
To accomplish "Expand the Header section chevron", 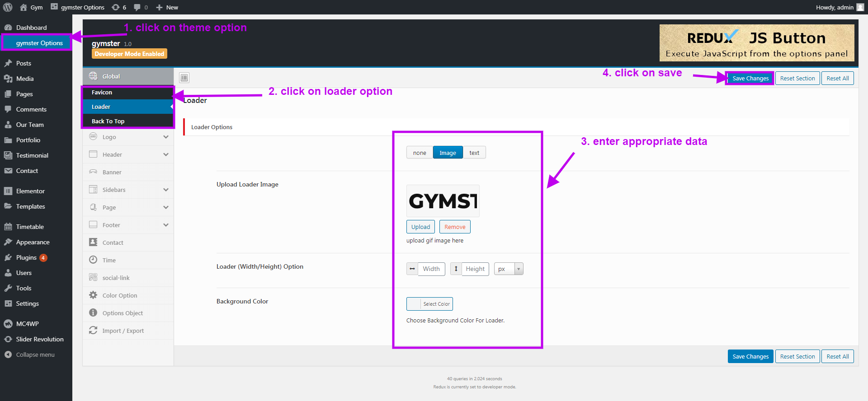I will 166,154.
